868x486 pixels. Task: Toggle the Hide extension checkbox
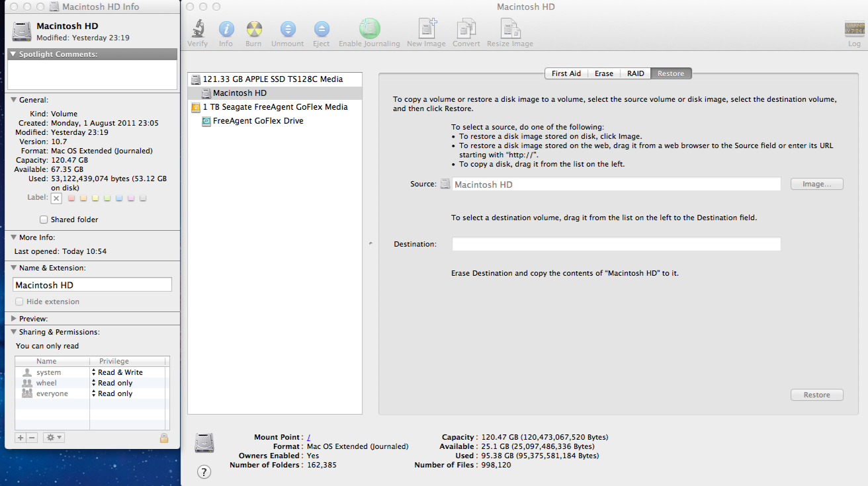point(19,302)
